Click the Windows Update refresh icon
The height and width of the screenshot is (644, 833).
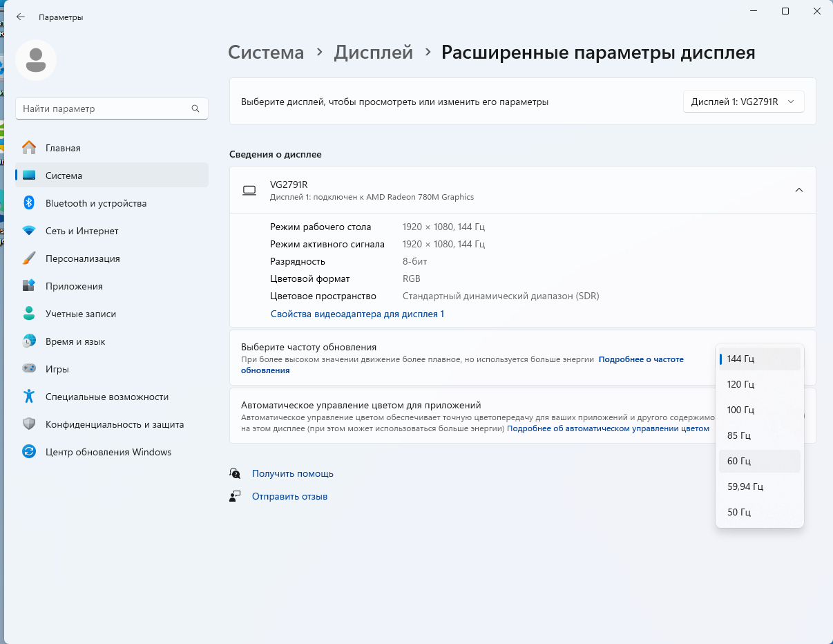(x=29, y=452)
